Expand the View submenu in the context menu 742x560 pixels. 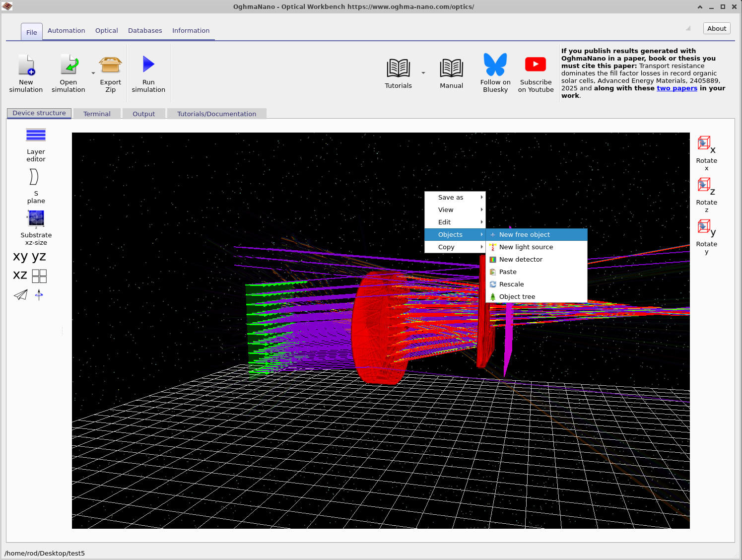tap(445, 210)
